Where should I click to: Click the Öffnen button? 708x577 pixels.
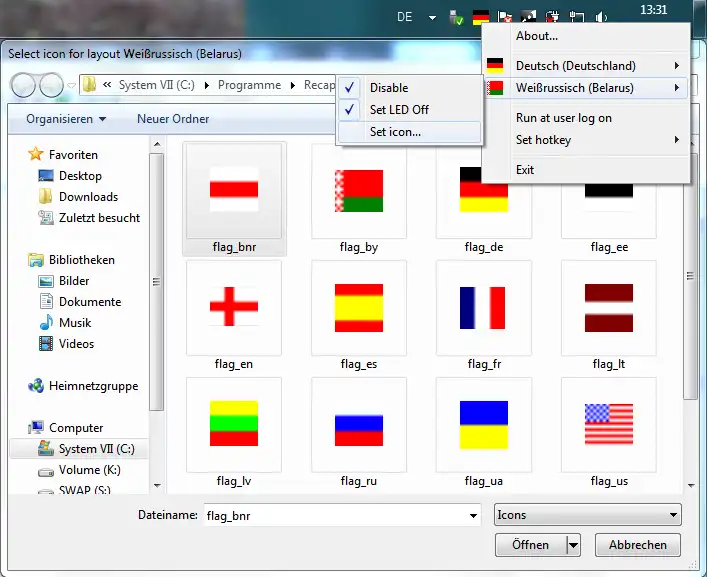pos(531,545)
